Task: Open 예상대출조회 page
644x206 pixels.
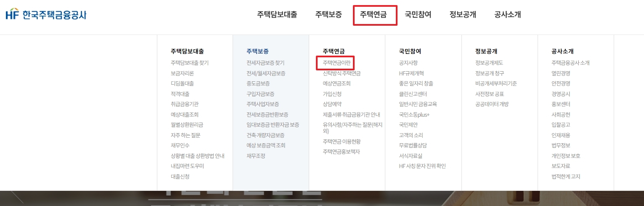Action: point(185,115)
